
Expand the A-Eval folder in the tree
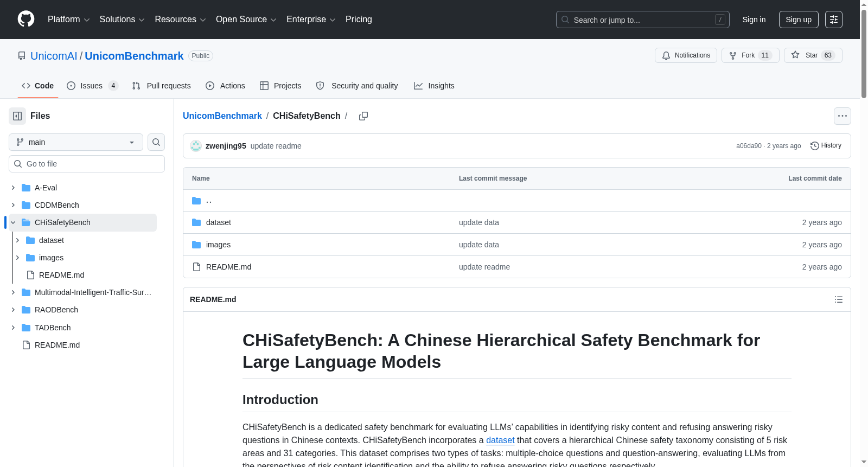13,188
